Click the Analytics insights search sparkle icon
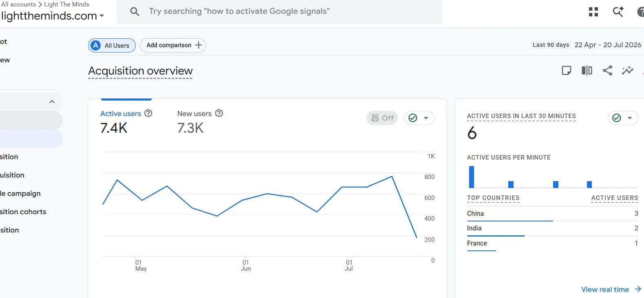 click(618, 12)
